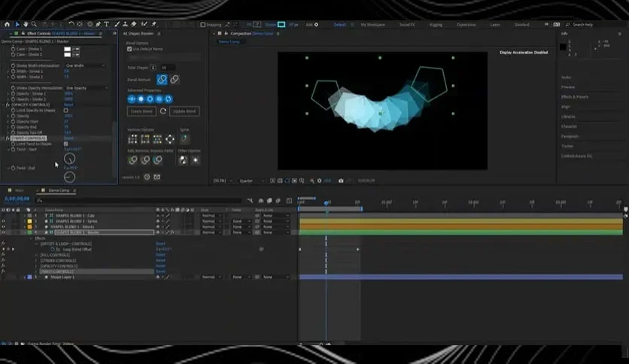Hide the SHAPES BLEND 1 - Spine layer
The width and height of the screenshot is (629, 364).
click(x=3, y=221)
